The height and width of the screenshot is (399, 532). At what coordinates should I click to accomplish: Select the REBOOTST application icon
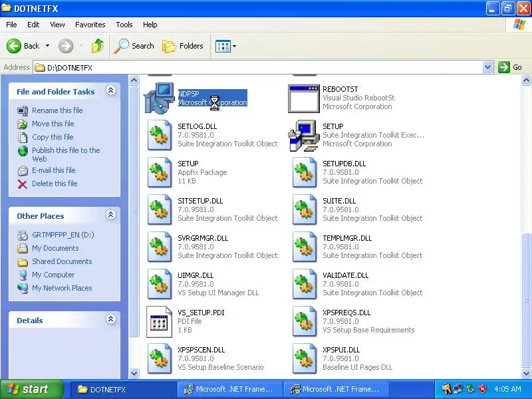click(x=304, y=98)
